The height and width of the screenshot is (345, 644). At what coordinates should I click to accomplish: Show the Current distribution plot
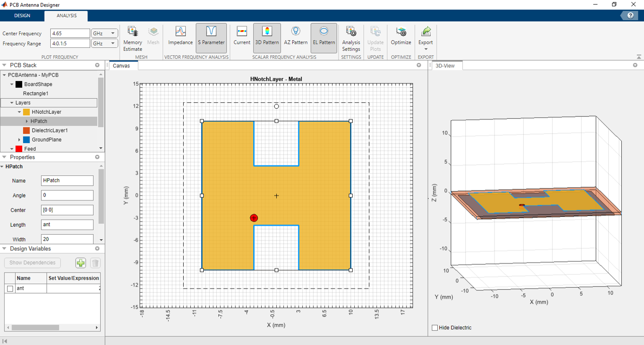242,37
